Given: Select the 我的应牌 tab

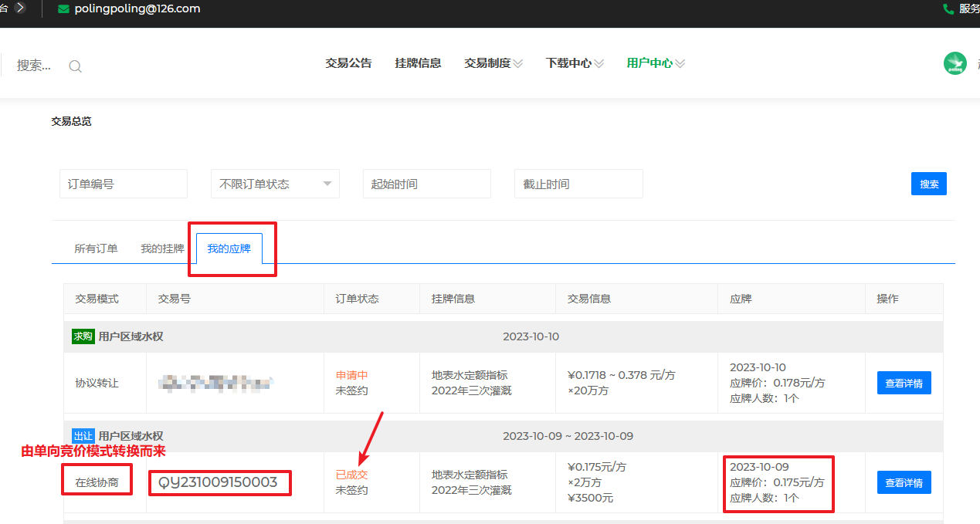Looking at the screenshot, I should [x=229, y=248].
